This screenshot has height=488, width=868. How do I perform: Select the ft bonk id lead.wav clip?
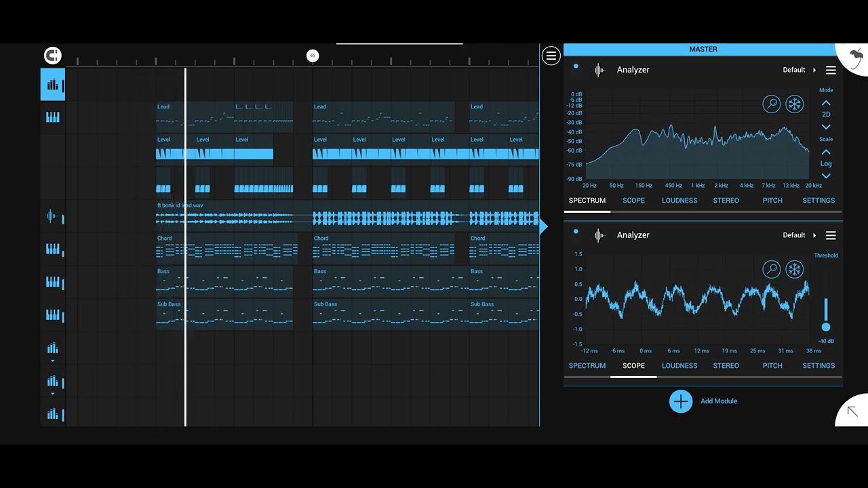(347, 215)
